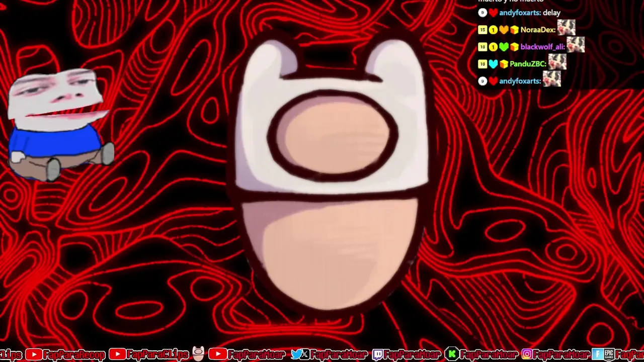644x362 pixels.
Task: Click the YouTube icon beside FapParaClips
Action: click(117, 354)
